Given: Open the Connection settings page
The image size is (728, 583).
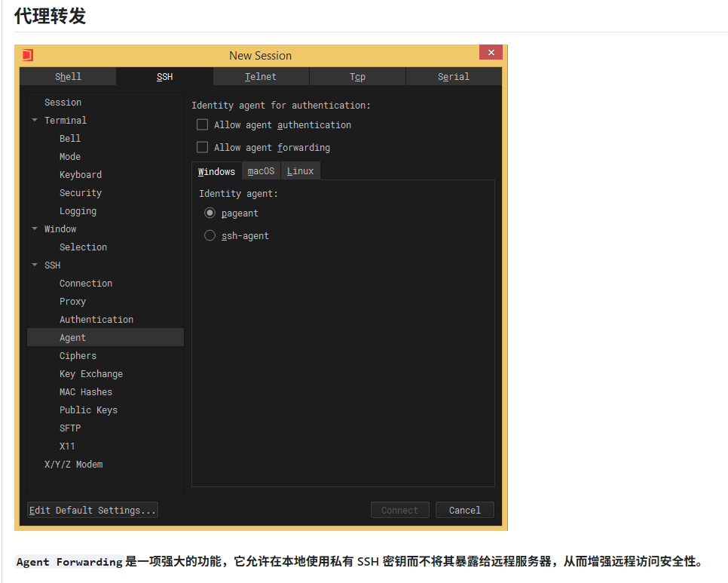Looking at the screenshot, I should (86, 284).
